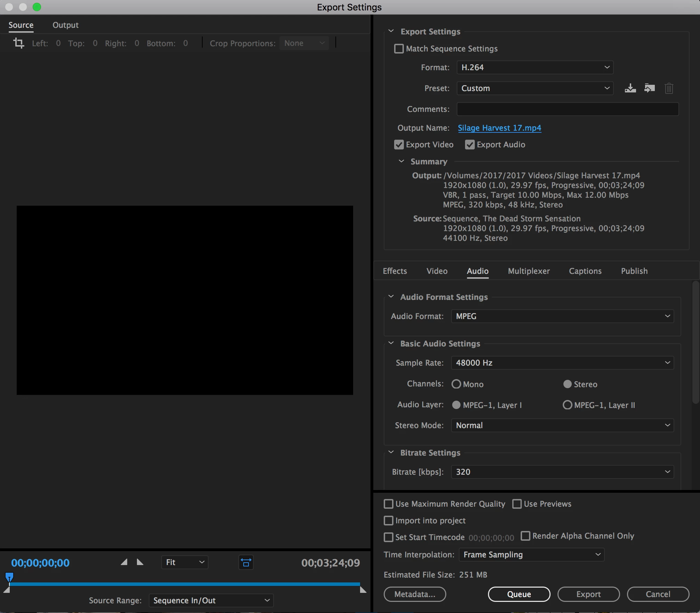Click the Set In Point marker icon
The height and width of the screenshot is (613, 700).
124,562
